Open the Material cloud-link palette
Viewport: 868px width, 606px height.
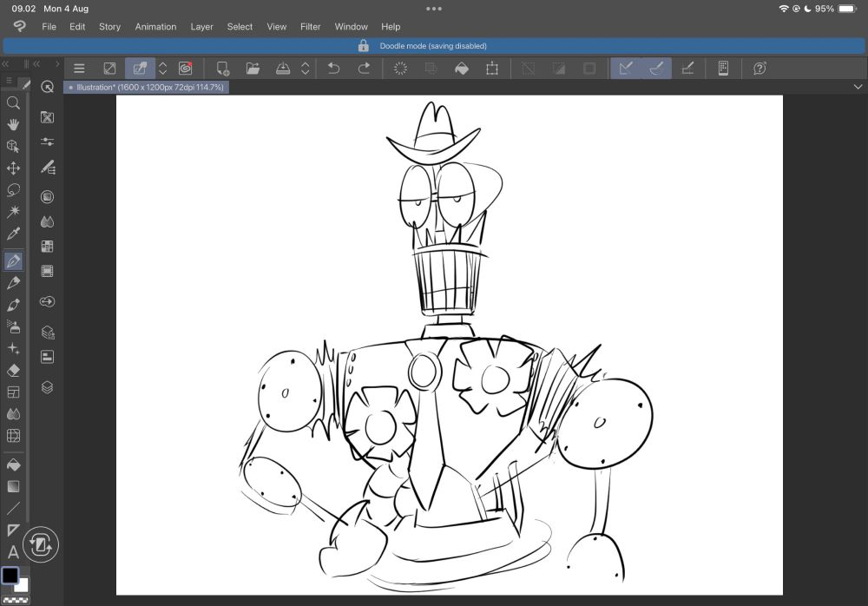coord(48,301)
